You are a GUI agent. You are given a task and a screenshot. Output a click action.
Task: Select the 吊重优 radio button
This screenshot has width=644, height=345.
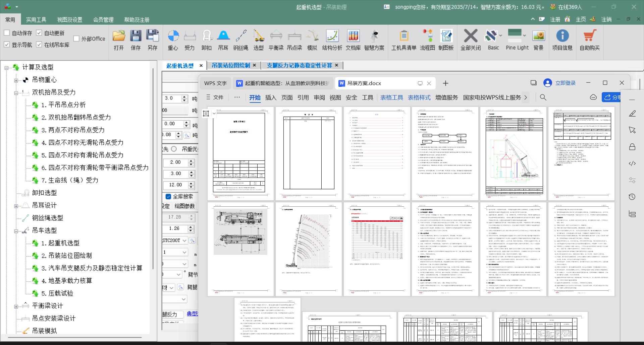[174, 149]
